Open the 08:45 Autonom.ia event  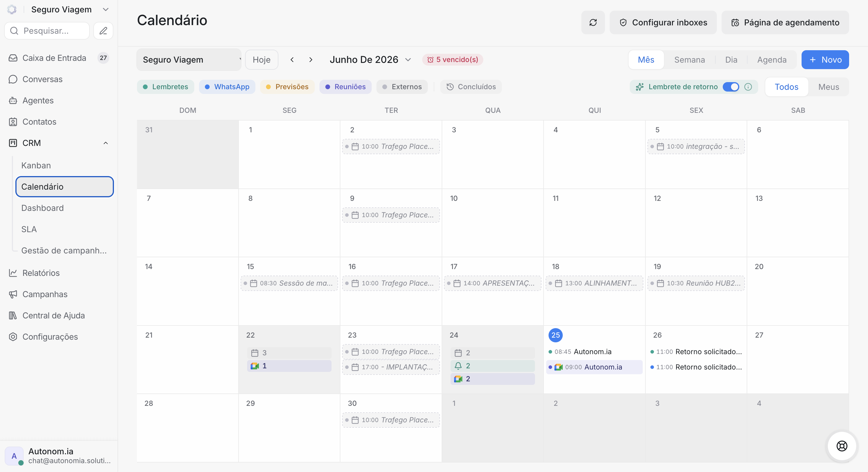click(x=594, y=352)
